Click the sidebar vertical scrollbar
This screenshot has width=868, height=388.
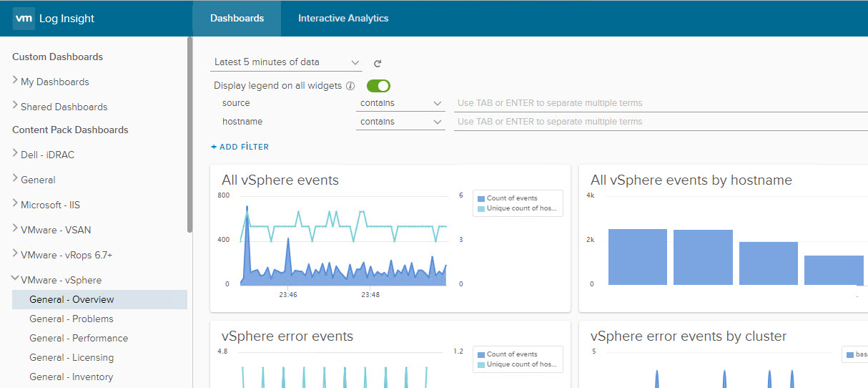point(189,136)
